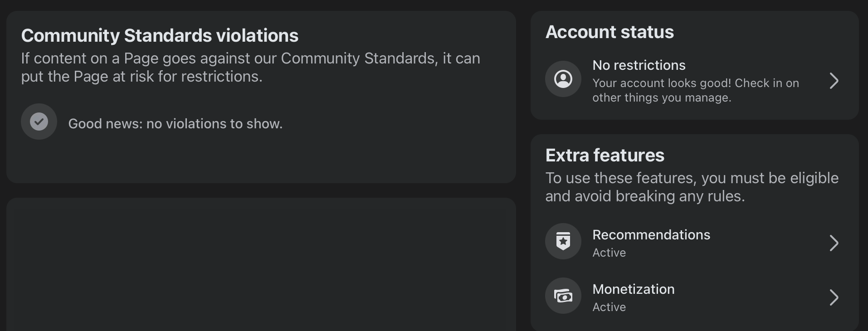
Task: Open the Monetization feature entry
Action: (694, 297)
